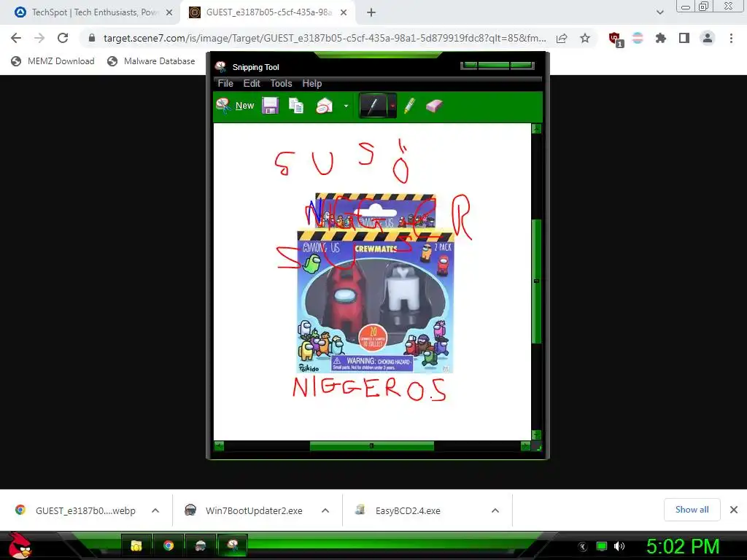Go back in Chrome
Screen dimensions: 747x560
[x=16, y=38]
